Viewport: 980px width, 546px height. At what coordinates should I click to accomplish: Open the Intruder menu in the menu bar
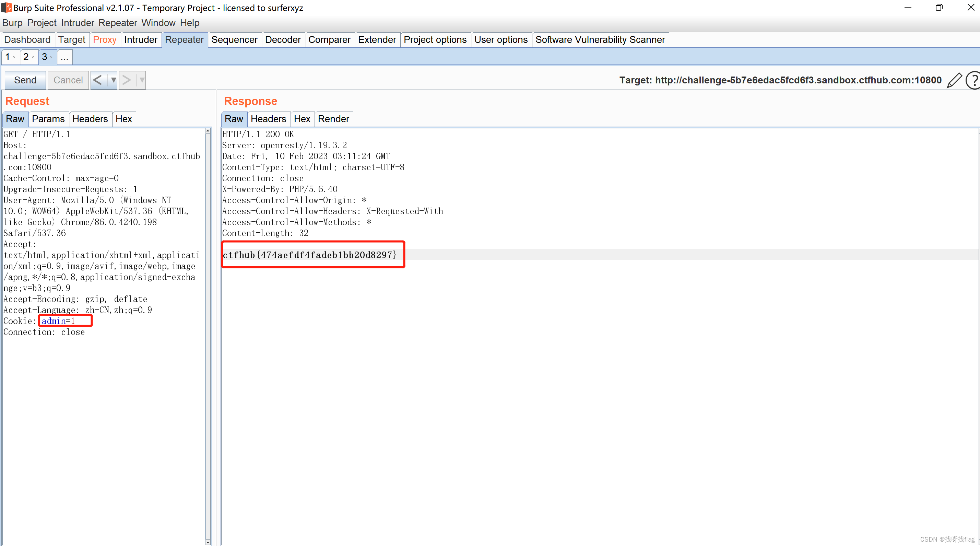point(77,23)
